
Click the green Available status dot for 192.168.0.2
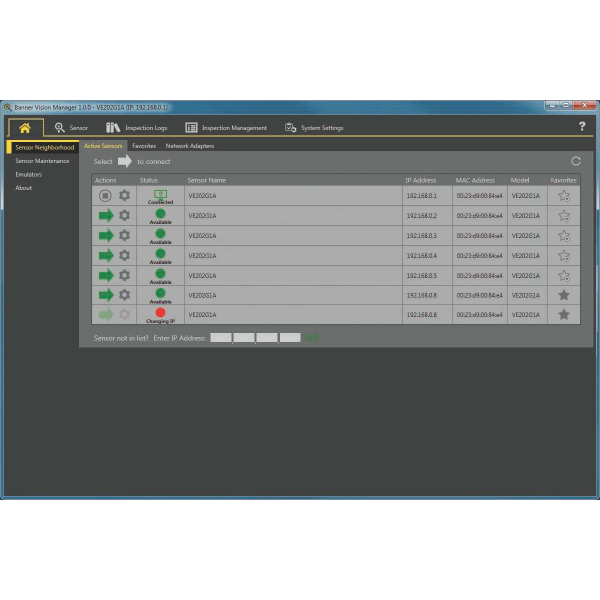click(x=160, y=214)
